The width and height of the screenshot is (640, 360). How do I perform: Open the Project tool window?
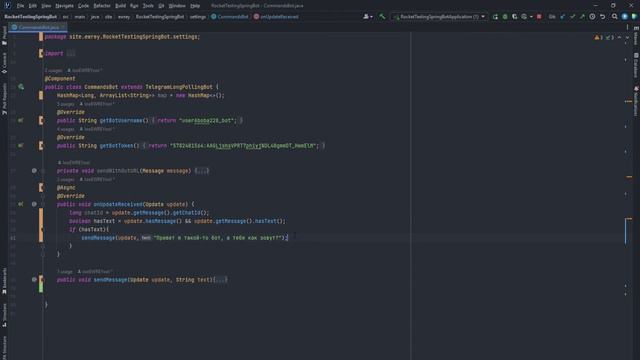4,35
